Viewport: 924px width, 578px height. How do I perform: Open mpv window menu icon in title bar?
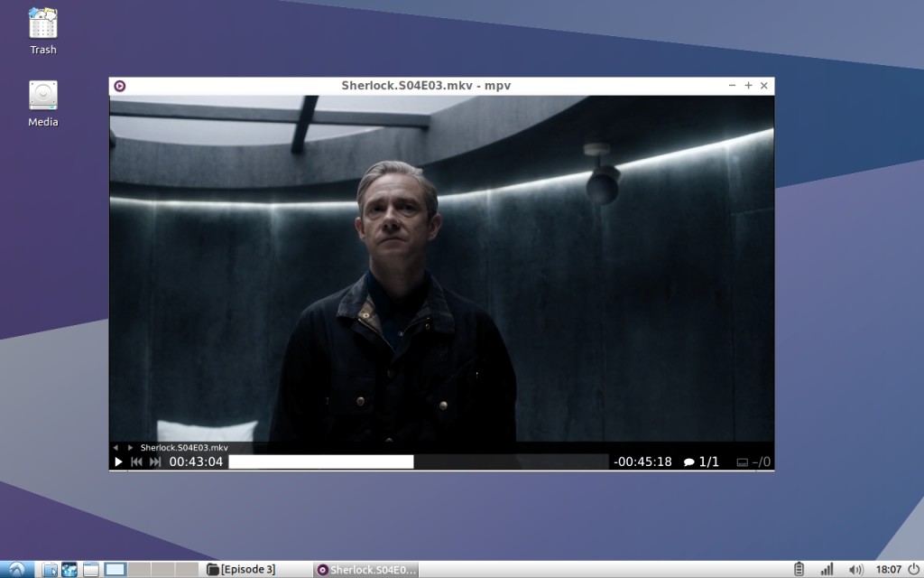(120, 86)
